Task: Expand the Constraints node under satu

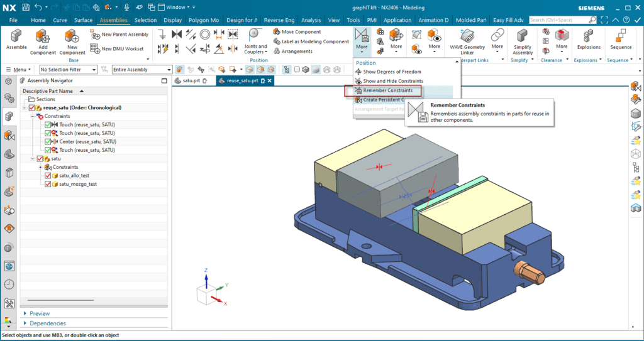Action: click(41, 167)
